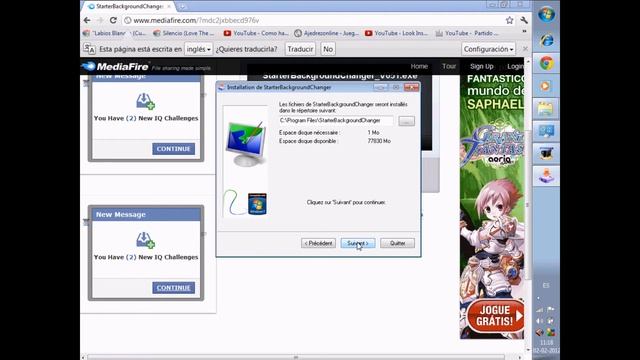Open Internet Explorer from the taskbar

coord(546,40)
